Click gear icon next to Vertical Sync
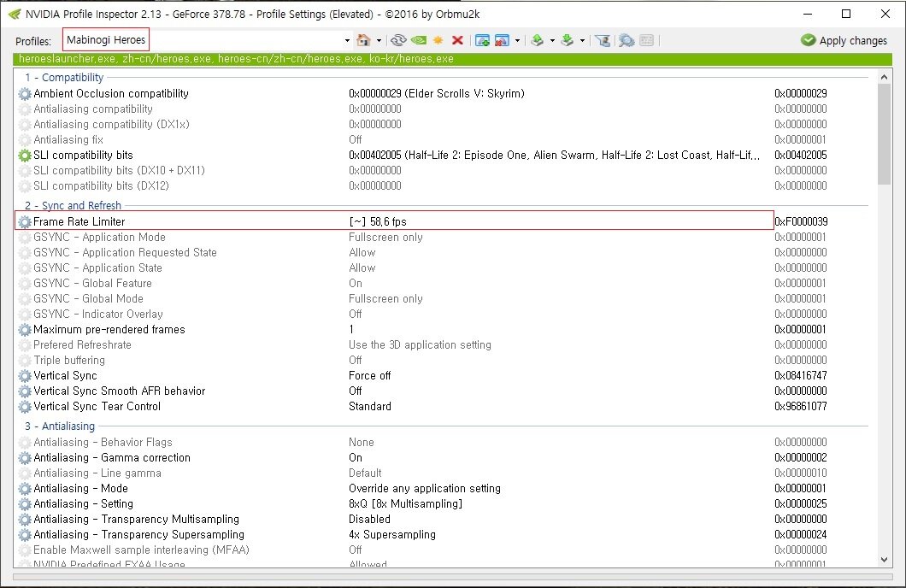 point(24,376)
